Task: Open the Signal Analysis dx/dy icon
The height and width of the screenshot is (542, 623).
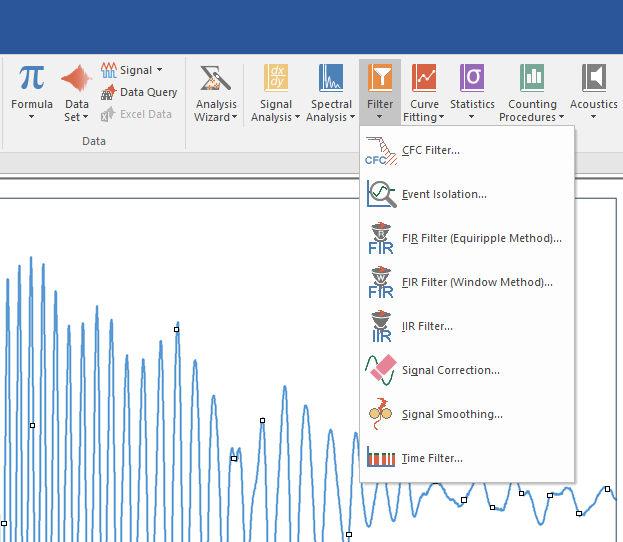Action: pyautogui.click(x=276, y=78)
